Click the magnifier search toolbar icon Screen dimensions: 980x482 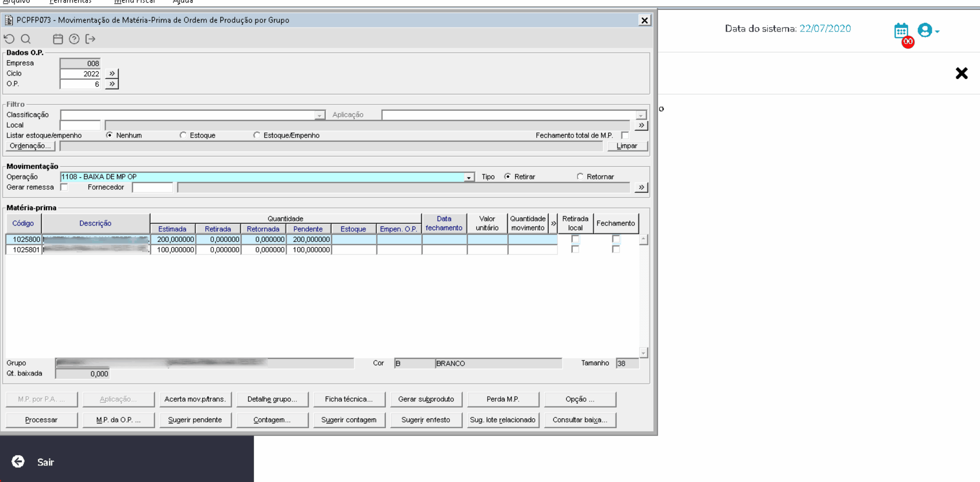coord(26,39)
